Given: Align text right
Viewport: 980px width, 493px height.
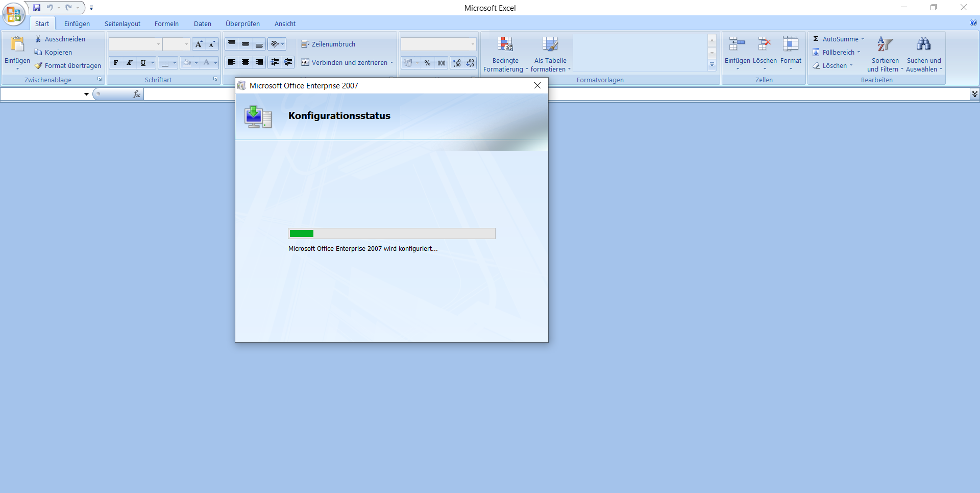Looking at the screenshot, I should click(x=259, y=62).
